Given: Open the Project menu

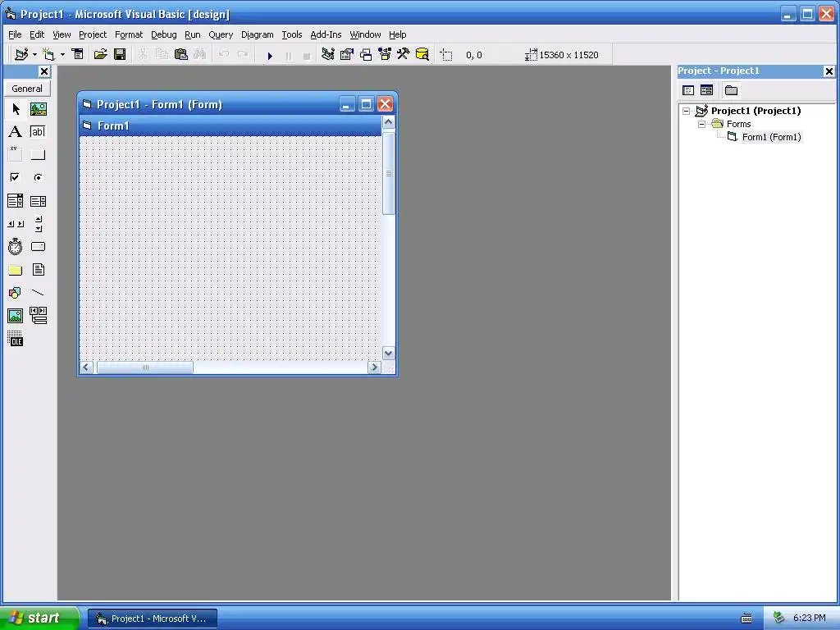Looking at the screenshot, I should point(93,34).
